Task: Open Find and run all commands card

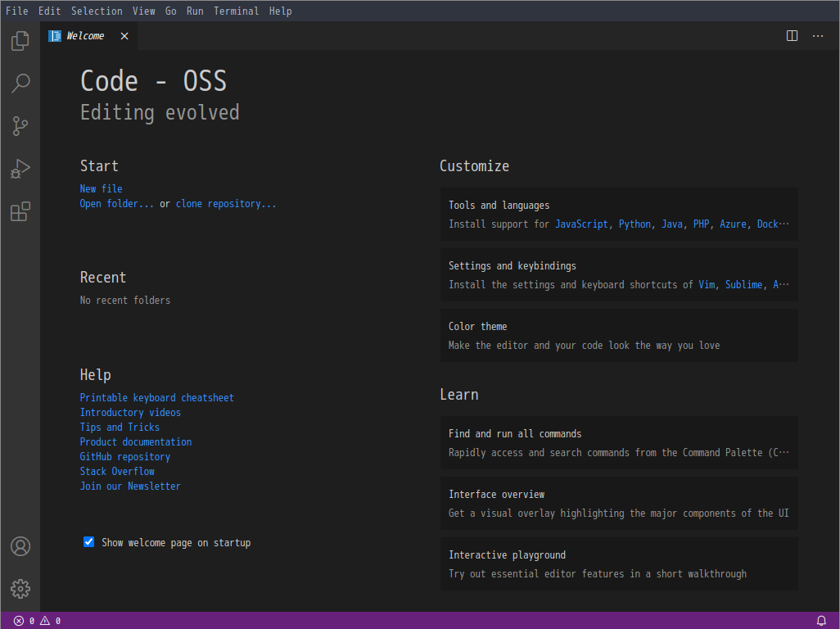Action: pos(619,442)
